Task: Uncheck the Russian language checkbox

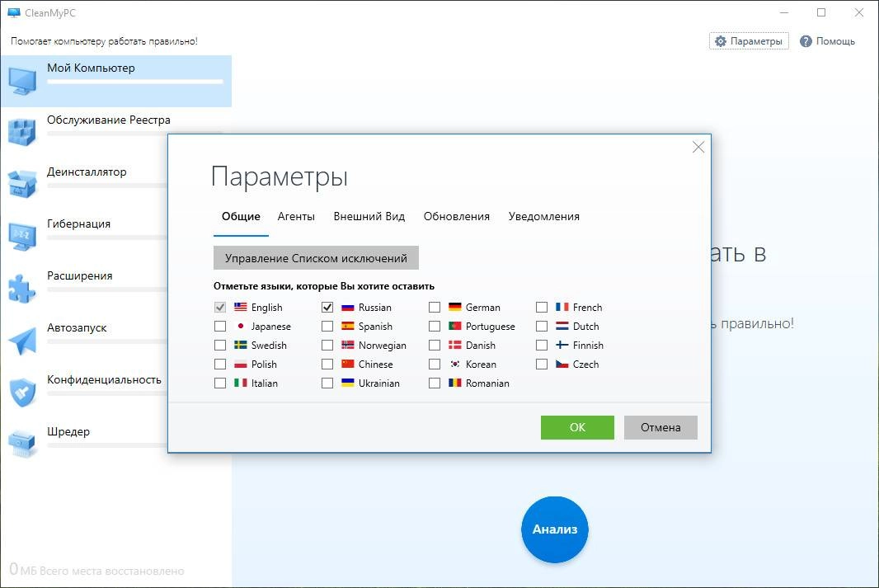Action: (x=327, y=307)
